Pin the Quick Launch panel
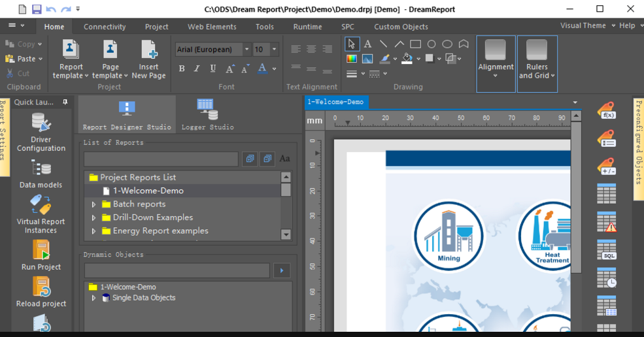 click(65, 102)
